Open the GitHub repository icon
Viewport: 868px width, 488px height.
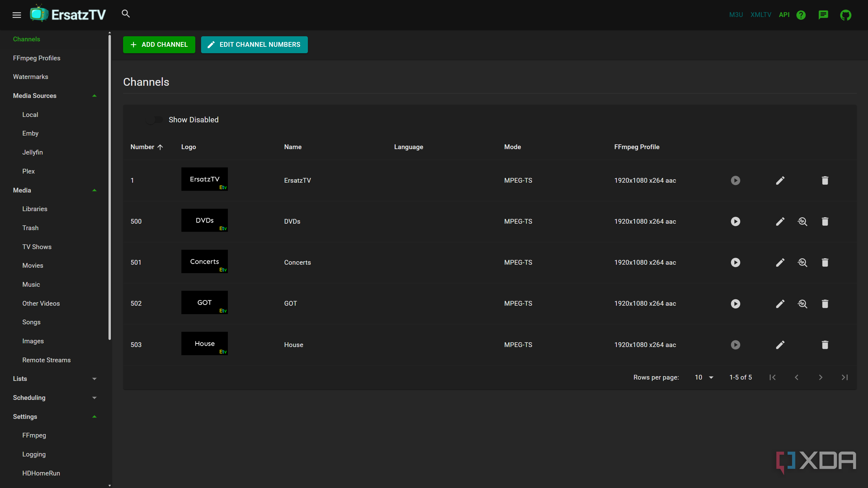[846, 15]
